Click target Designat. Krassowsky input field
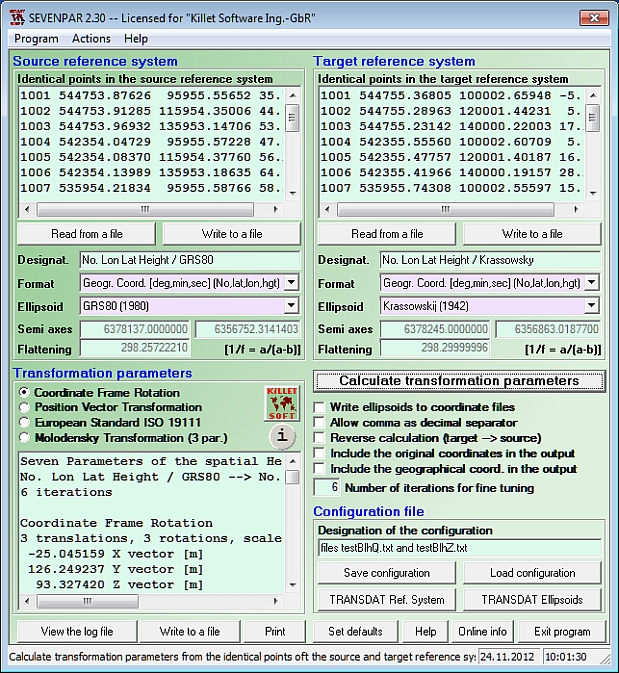619x673 pixels. point(490,260)
